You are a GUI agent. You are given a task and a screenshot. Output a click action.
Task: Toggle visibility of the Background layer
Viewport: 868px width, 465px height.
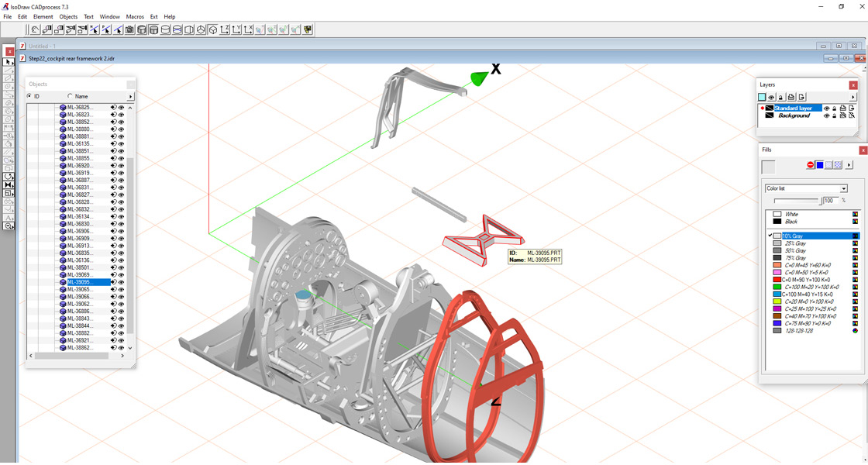tap(826, 115)
